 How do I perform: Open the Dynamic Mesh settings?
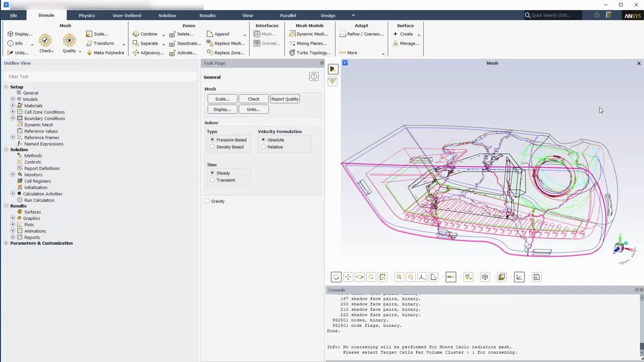[38, 125]
